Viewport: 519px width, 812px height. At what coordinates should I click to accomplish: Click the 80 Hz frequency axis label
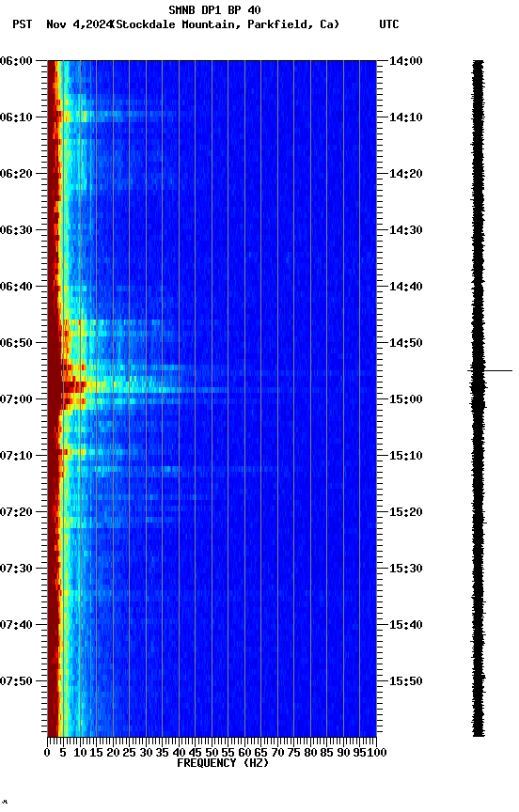tap(310, 753)
